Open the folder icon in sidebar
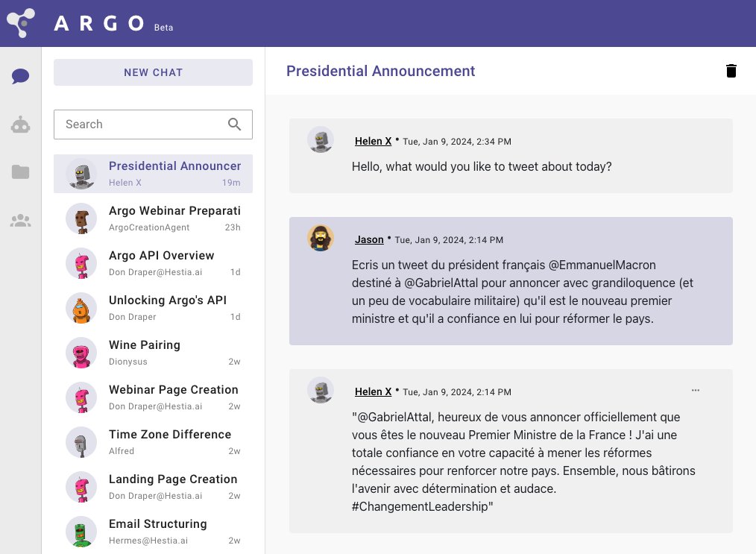 (x=20, y=171)
